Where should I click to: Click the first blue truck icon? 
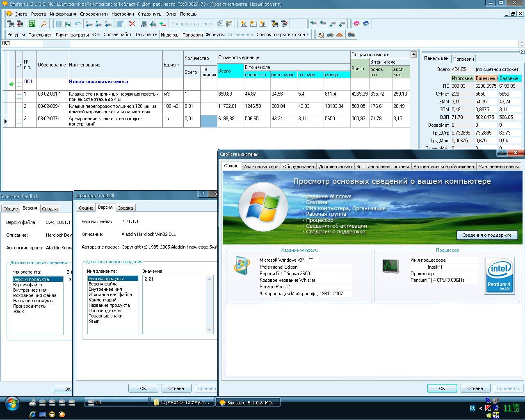pos(330,35)
